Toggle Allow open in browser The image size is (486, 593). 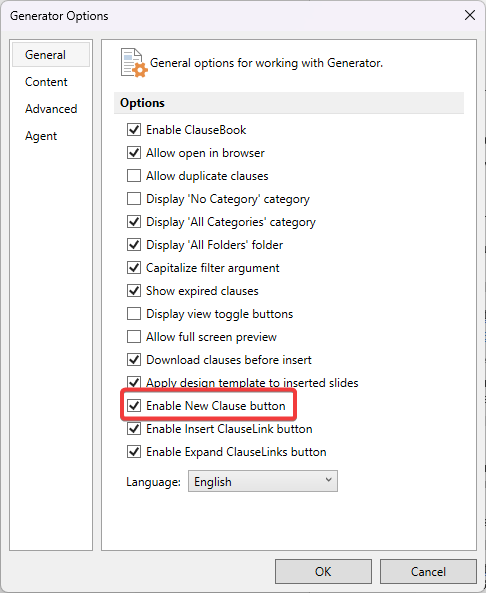(x=134, y=153)
